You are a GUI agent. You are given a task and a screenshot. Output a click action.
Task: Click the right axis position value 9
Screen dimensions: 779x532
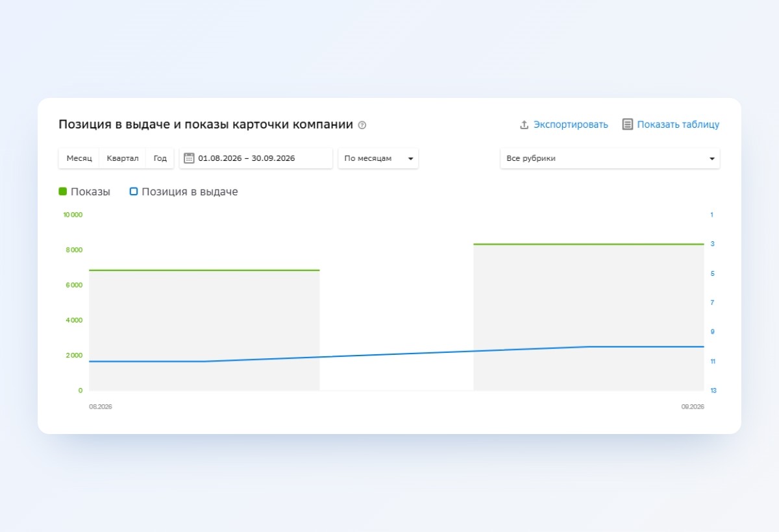[713, 332]
